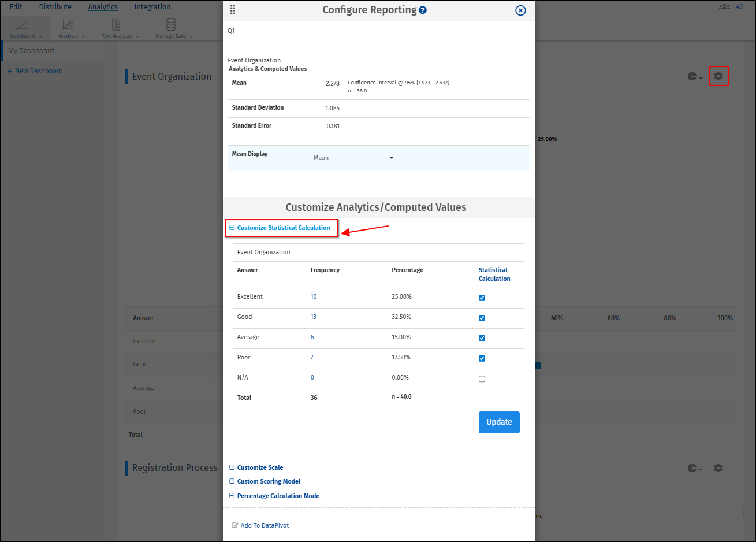
Task: Expand the Custom Scoring Model section
Action: click(269, 481)
